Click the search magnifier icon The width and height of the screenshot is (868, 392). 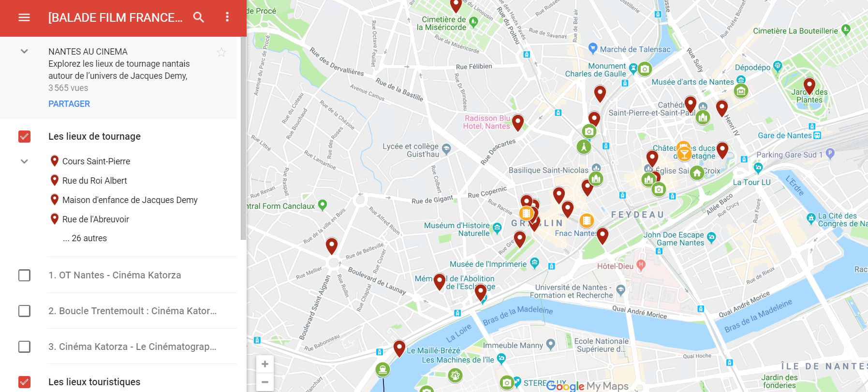coord(199,17)
